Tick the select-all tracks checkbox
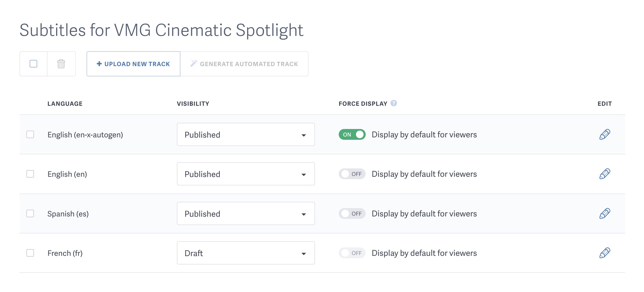 click(33, 64)
